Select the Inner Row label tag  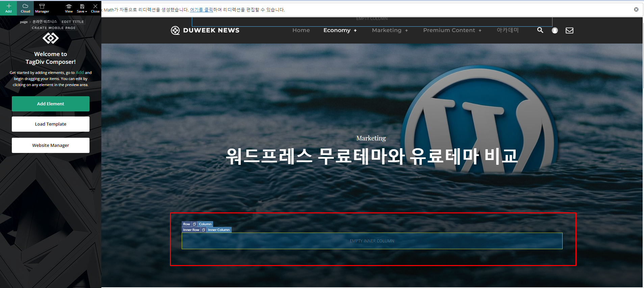pos(191,230)
